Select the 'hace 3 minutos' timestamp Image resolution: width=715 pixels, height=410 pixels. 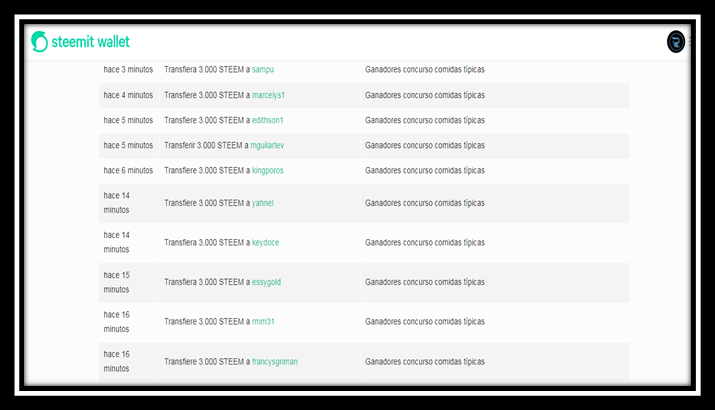128,69
